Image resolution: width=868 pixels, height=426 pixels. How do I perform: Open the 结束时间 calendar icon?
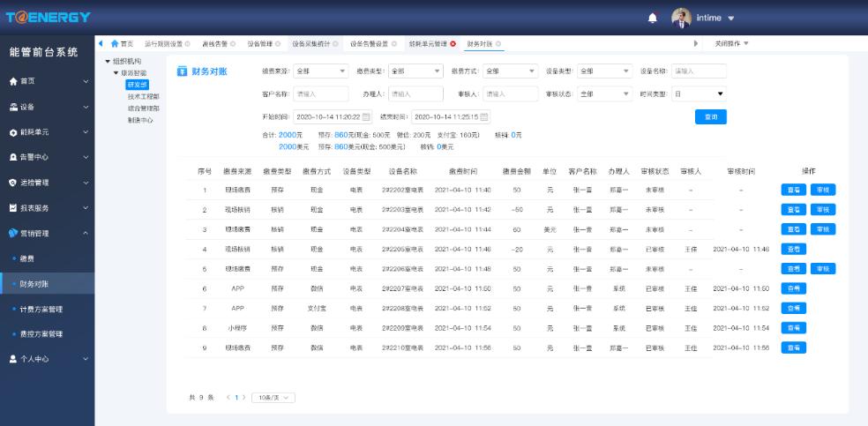[483, 116]
